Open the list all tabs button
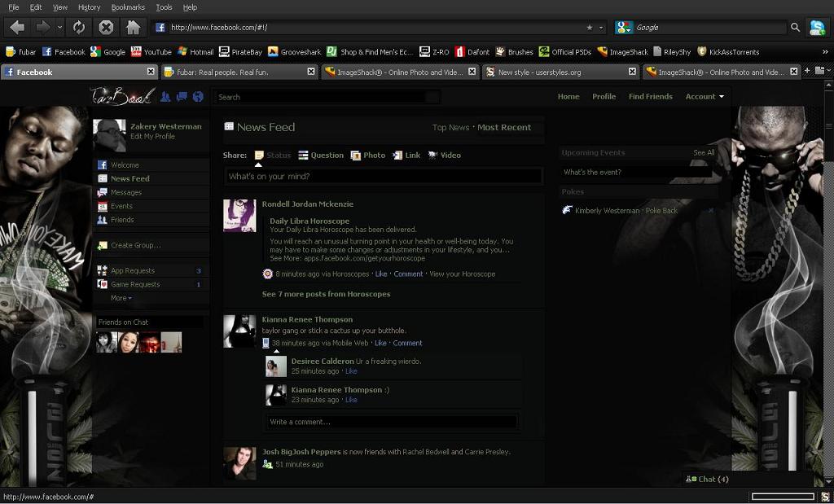 [x=819, y=71]
